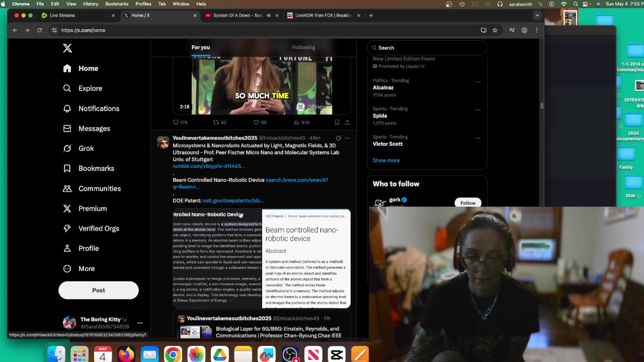644x362 pixels.
Task: Open the Home section in X sidebar
Action: click(x=80, y=68)
